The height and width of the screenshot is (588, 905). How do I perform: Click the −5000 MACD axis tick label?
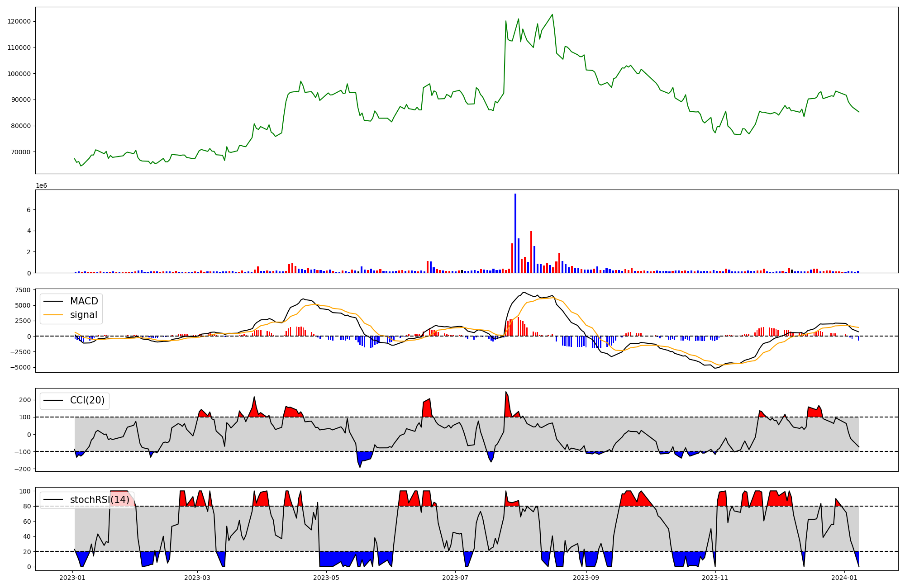point(20,367)
